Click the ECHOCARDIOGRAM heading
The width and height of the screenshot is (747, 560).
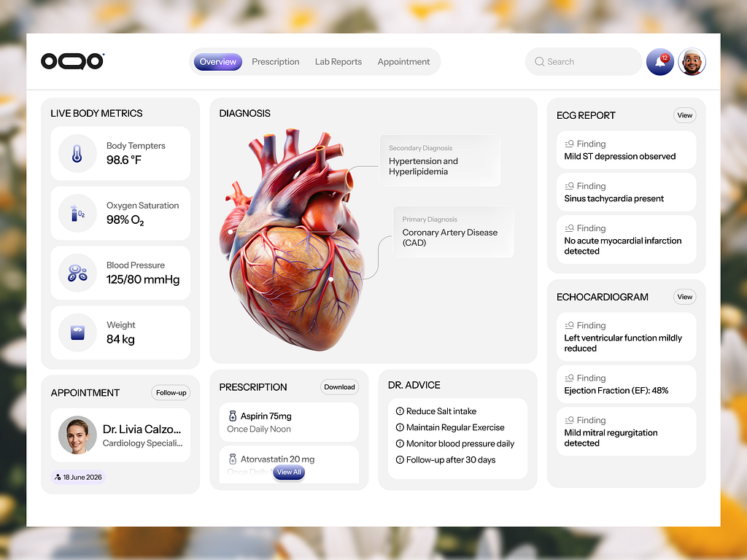602,297
